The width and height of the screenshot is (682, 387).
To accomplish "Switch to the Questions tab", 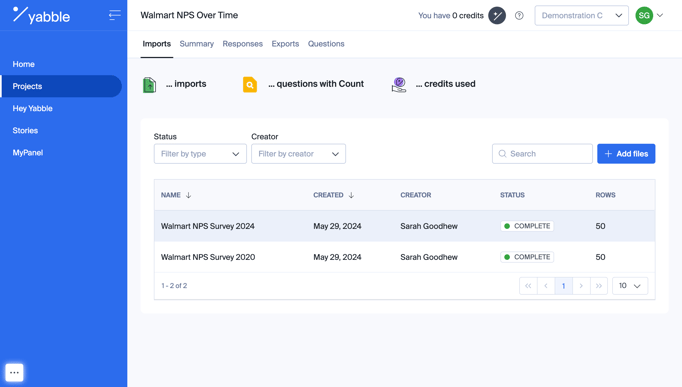I will pyautogui.click(x=326, y=44).
